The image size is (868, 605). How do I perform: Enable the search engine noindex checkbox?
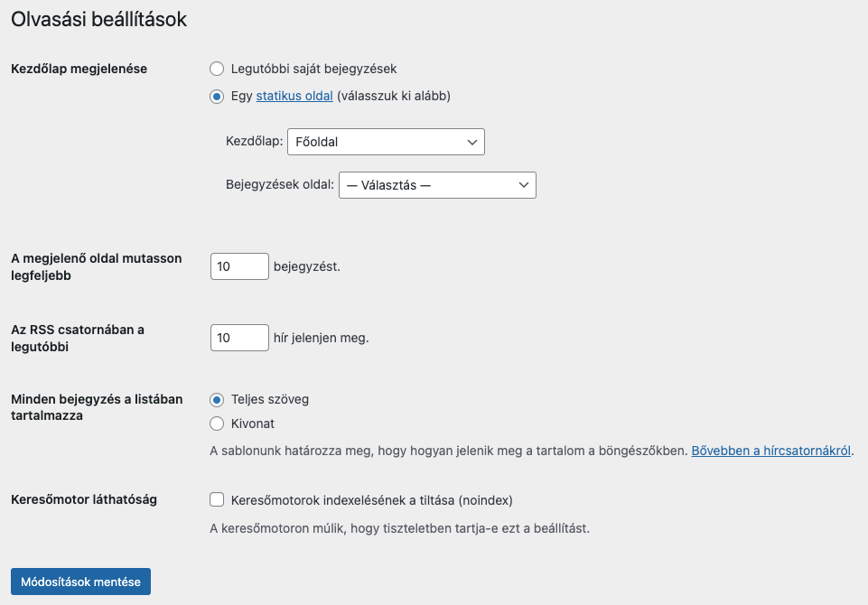217,500
